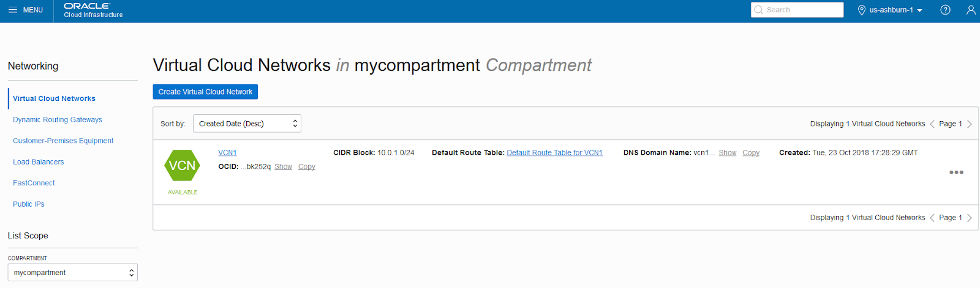Show the full OCID value
The height and width of the screenshot is (288, 980).
tap(283, 167)
